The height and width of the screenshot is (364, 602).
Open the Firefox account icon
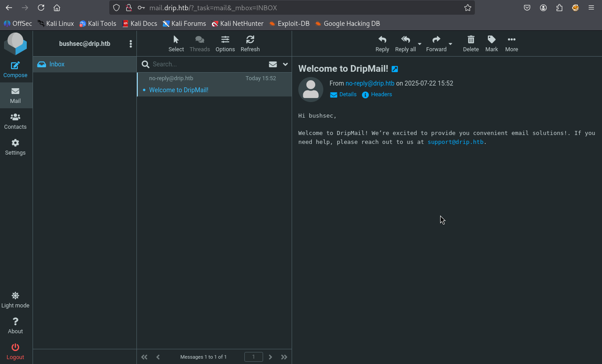543,8
